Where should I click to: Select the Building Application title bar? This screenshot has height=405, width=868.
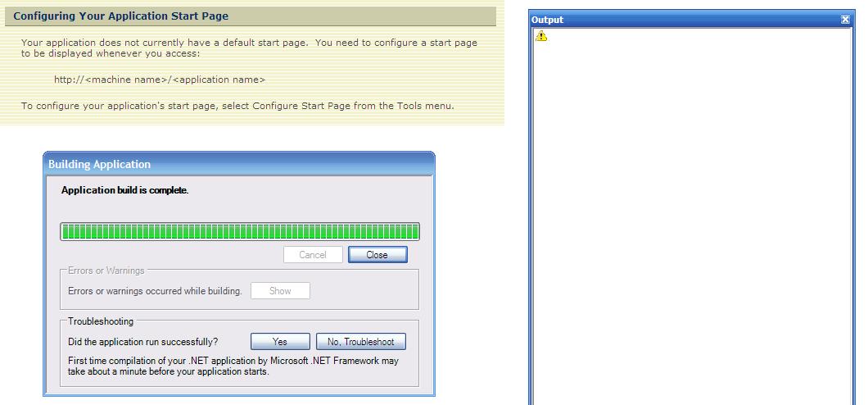[239, 165]
